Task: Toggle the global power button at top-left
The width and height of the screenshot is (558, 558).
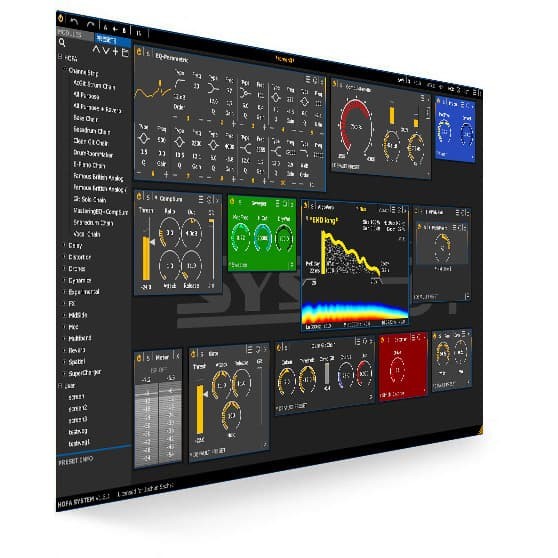Action: [61, 18]
